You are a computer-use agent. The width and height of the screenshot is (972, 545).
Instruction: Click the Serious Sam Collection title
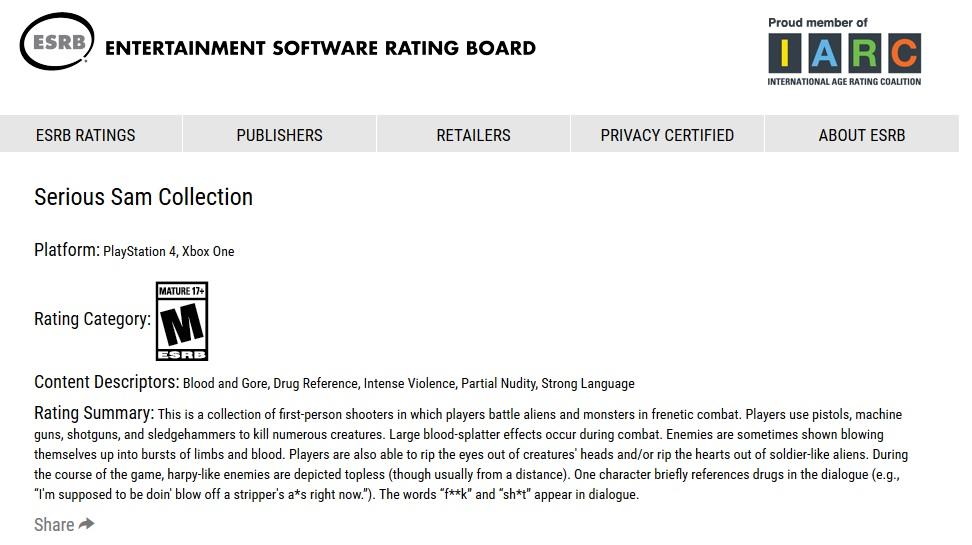click(x=143, y=197)
